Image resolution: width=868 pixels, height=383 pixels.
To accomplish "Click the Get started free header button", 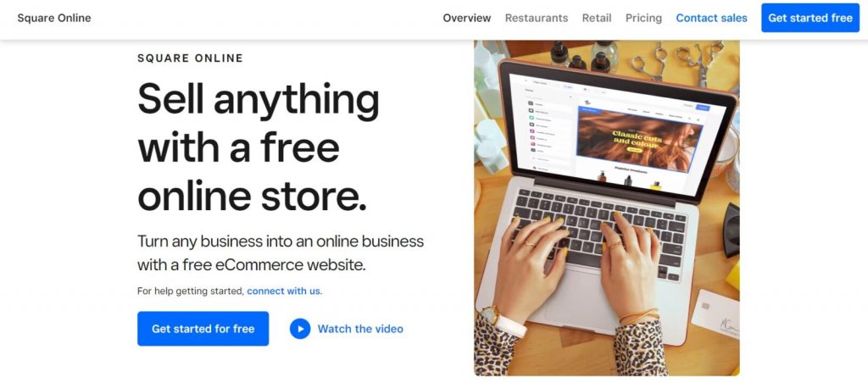I will (810, 18).
